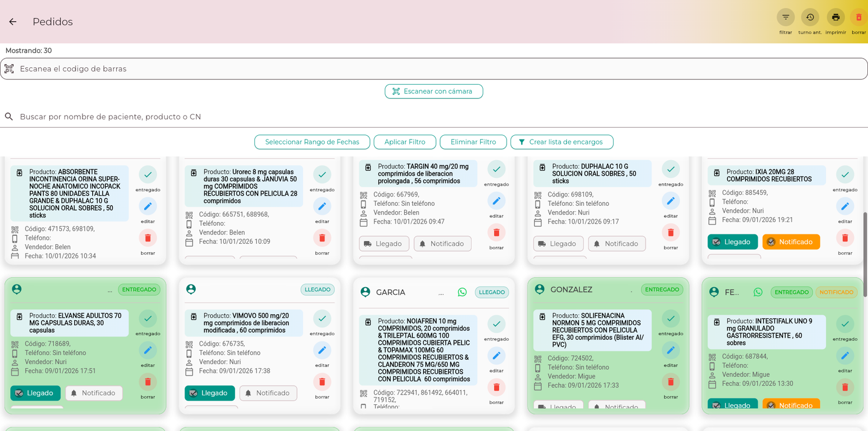This screenshot has height=431, width=868.
Task: Edit the TARGIN 40 mg/20 mg order
Action: 496,201
